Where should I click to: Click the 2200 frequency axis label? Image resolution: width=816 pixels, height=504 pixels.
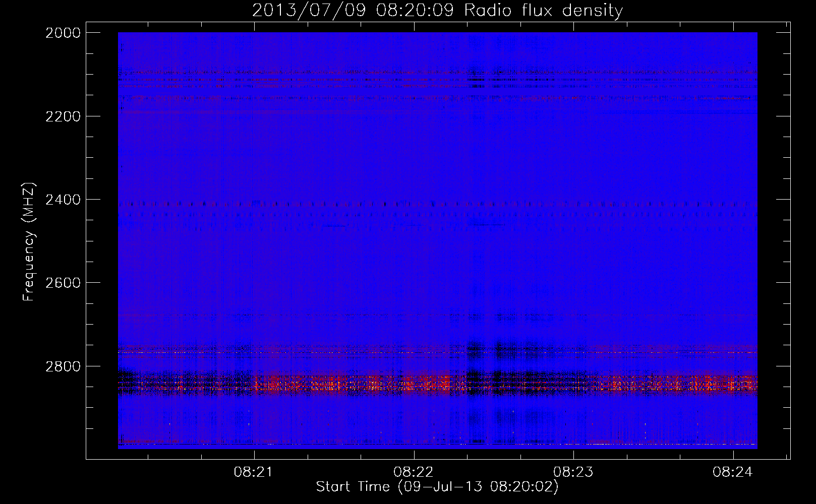tap(63, 116)
